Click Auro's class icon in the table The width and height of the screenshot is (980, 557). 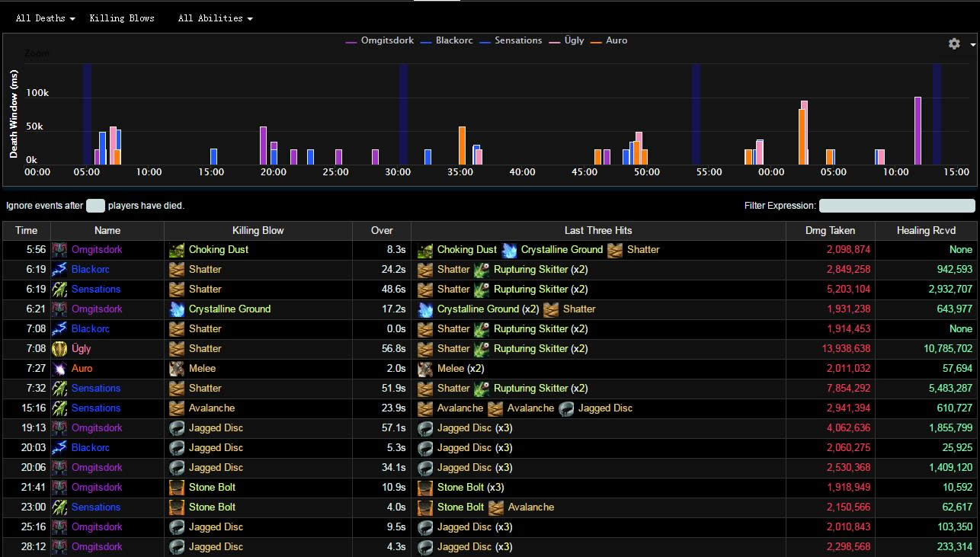(59, 369)
